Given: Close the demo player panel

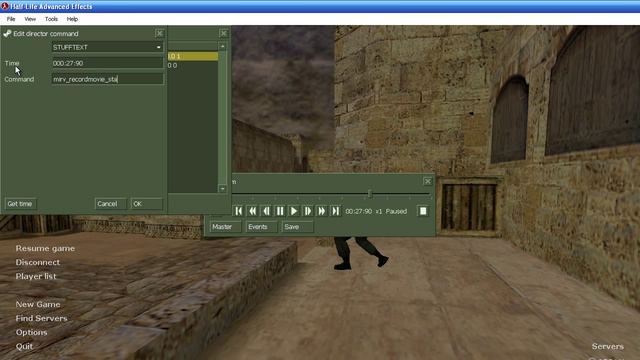Looking at the screenshot, I should [427, 181].
